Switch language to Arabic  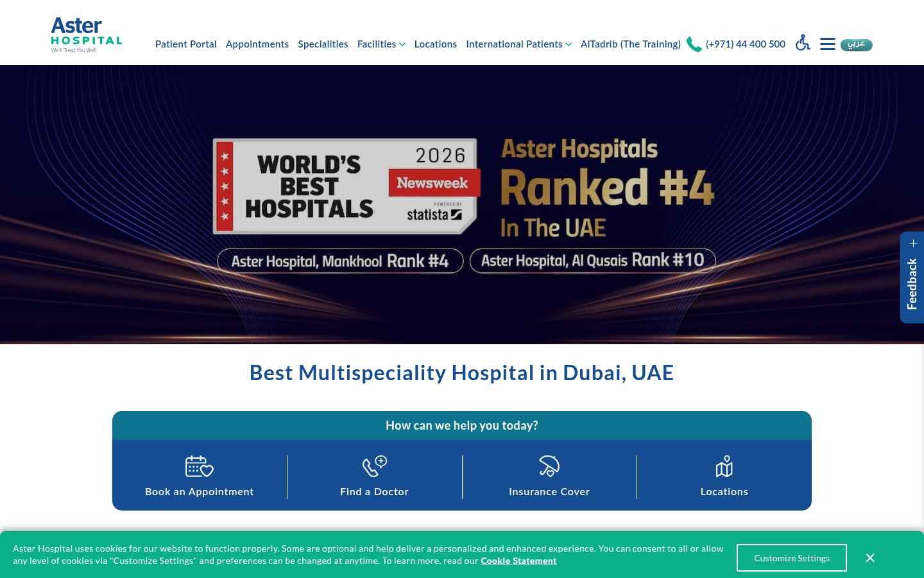point(857,44)
